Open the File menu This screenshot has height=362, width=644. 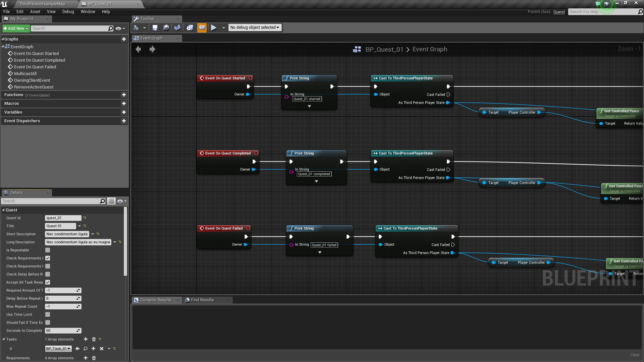(x=7, y=12)
